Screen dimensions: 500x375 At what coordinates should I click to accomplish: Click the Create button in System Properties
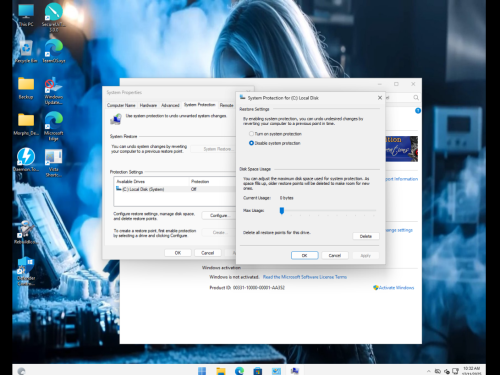pyautogui.click(x=219, y=232)
